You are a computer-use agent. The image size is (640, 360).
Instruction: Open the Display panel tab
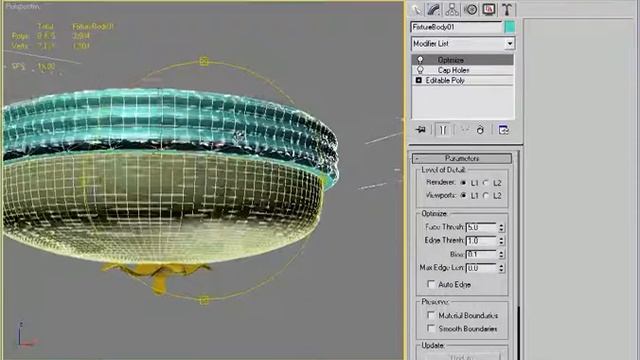(x=489, y=9)
